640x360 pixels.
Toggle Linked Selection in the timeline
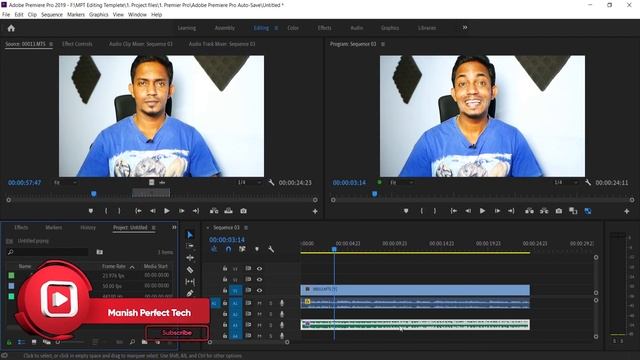(242, 249)
